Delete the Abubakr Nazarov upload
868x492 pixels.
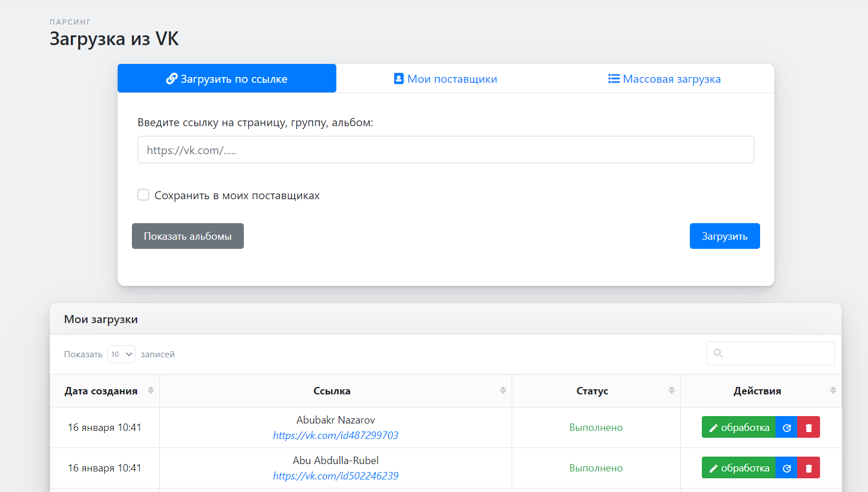(x=809, y=428)
